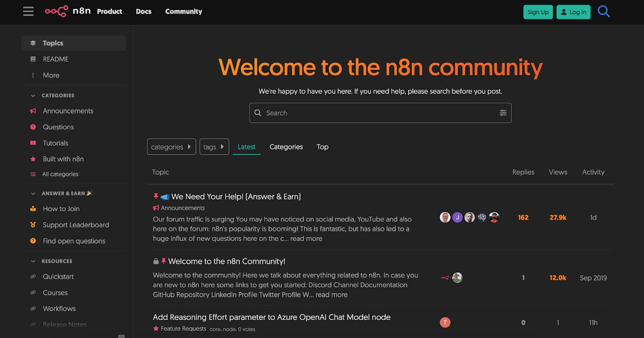Open the Quickstart resource link
The width and height of the screenshot is (644, 338).
click(73, 277)
